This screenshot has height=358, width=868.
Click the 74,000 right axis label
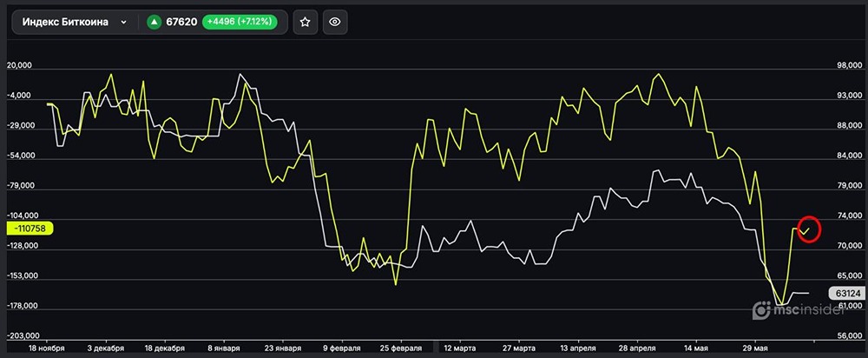[851, 215]
